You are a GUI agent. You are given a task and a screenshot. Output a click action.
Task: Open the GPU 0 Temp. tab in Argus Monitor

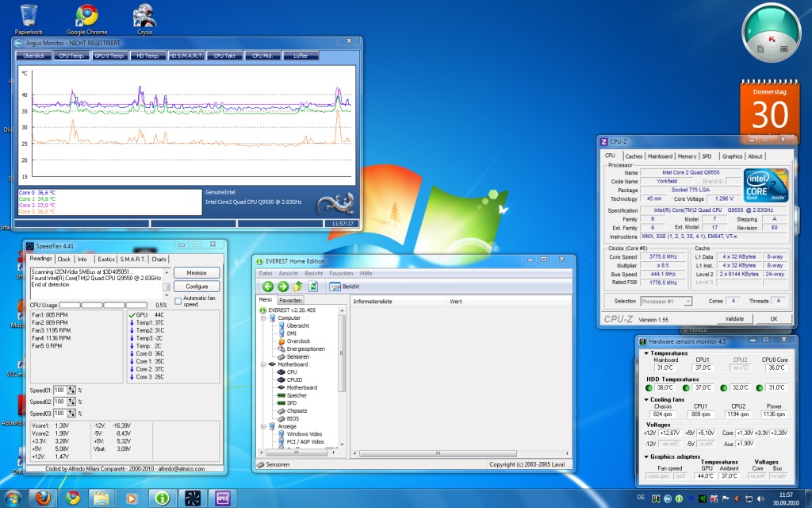(110, 56)
